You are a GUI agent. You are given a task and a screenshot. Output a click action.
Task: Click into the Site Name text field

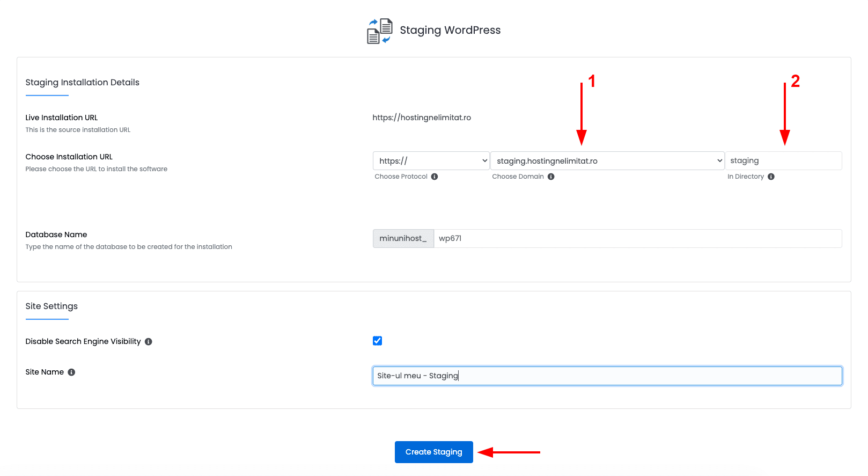coord(607,376)
